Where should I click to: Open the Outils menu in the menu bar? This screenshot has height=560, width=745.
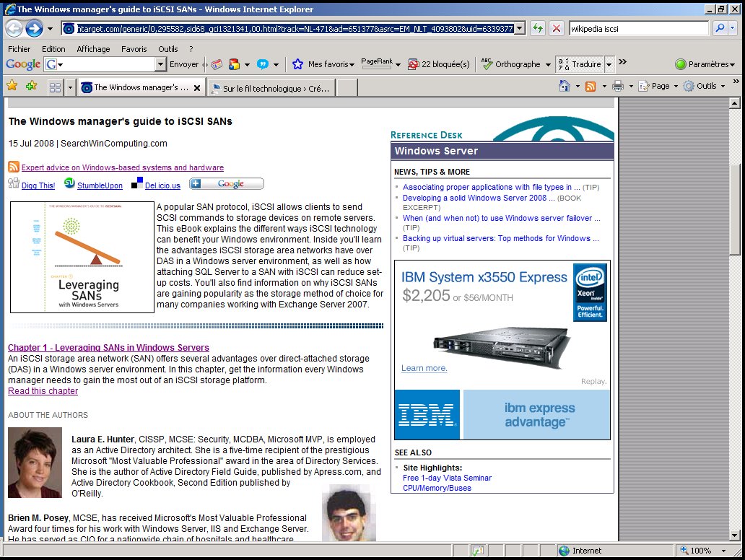tap(167, 49)
